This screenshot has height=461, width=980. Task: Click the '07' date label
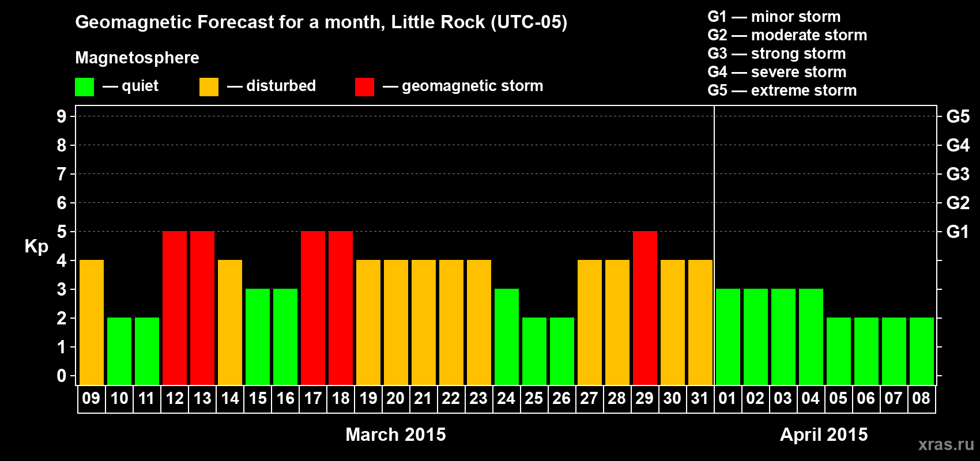(894, 399)
